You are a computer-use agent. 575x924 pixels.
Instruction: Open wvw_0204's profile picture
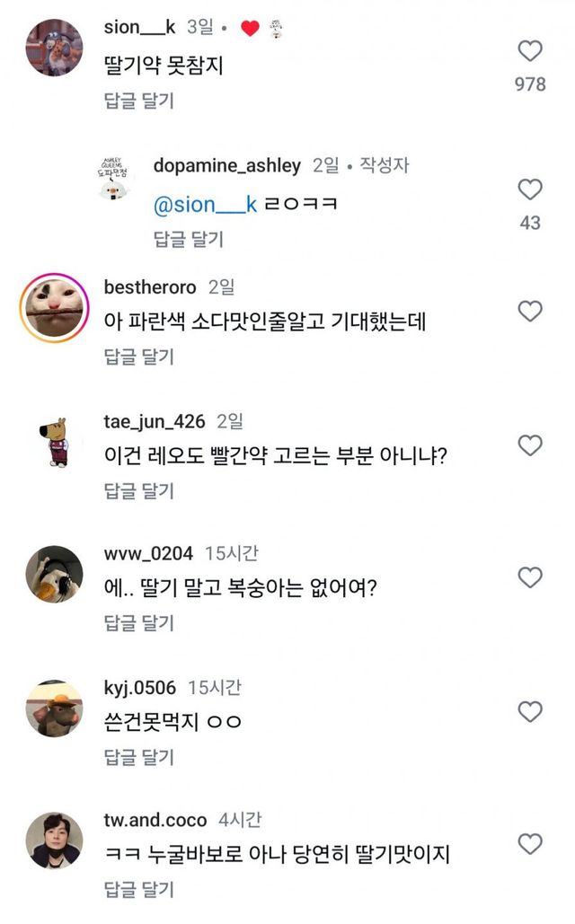54,575
